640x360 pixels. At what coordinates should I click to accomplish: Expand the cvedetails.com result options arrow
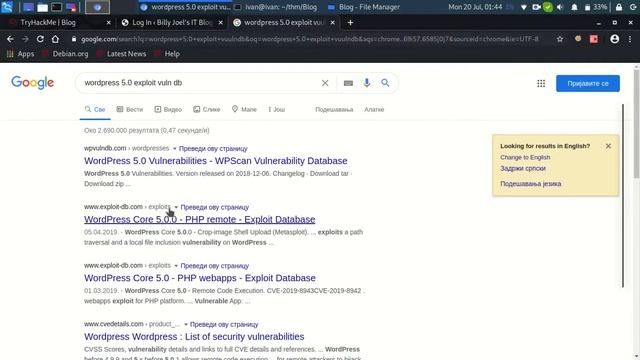pos(186,324)
